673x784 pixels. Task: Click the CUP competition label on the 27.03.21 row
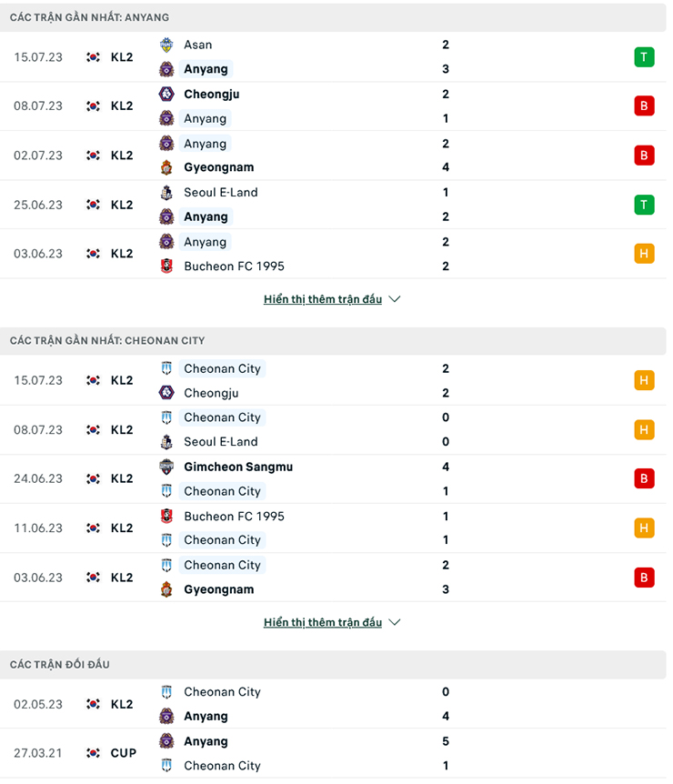(124, 753)
